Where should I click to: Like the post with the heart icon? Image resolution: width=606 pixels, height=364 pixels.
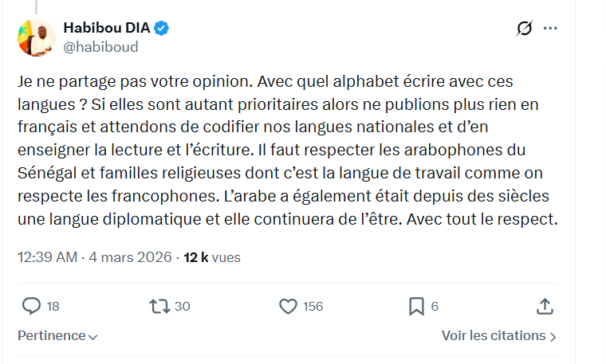click(x=288, y=306)
